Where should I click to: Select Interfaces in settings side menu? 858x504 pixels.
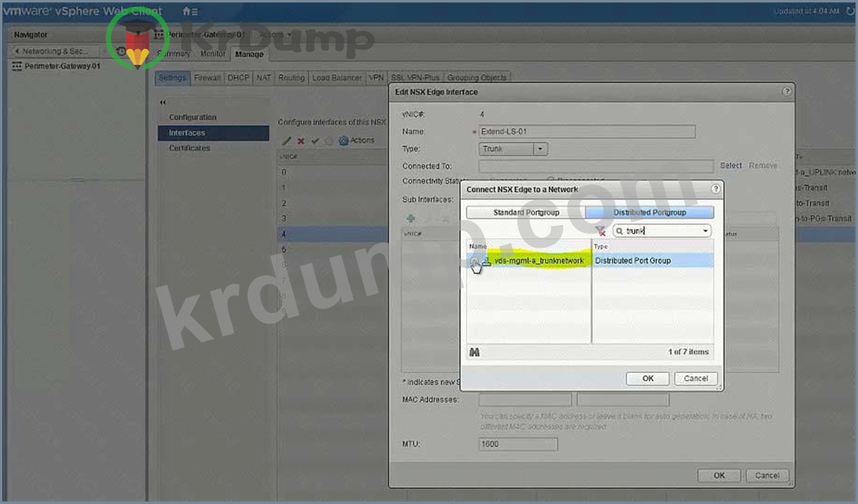[x=213, y=133]
